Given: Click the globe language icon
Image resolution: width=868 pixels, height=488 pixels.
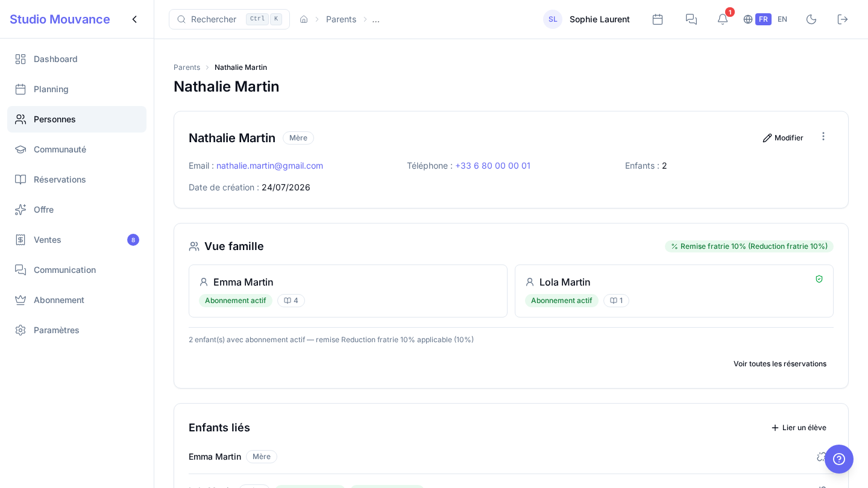Looking at the screenshot, I should [748, 19].
